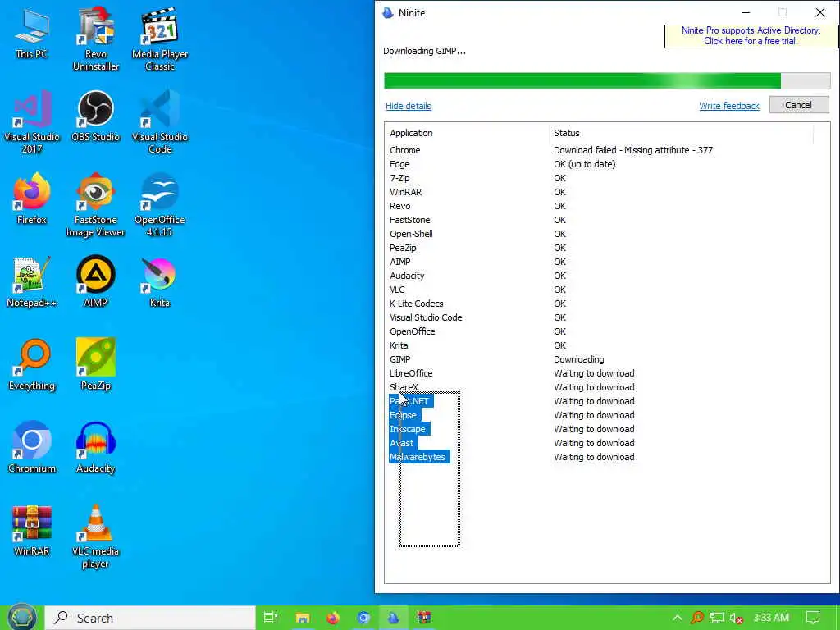This screenshot has height=630, width=840.
Task: Click the Audacity desktop shortcut
Action: click(95, 448)
